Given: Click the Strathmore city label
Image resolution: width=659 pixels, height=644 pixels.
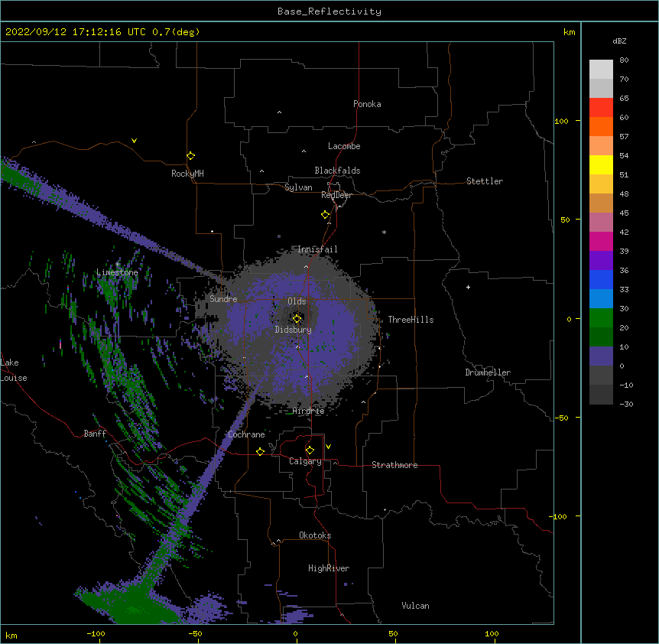Looking at the screenshot, I should tap(394, 465).
